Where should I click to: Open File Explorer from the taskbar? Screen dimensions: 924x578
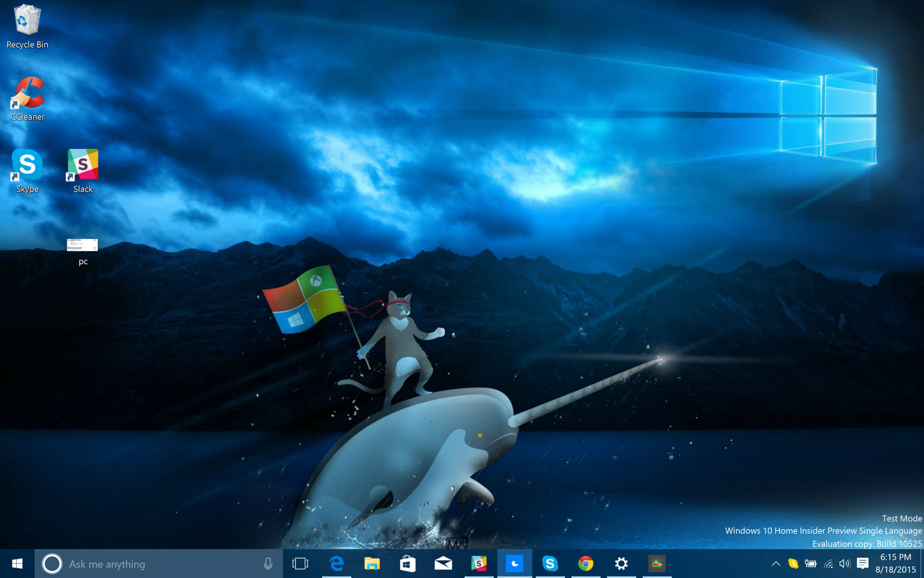coord(372,564)
